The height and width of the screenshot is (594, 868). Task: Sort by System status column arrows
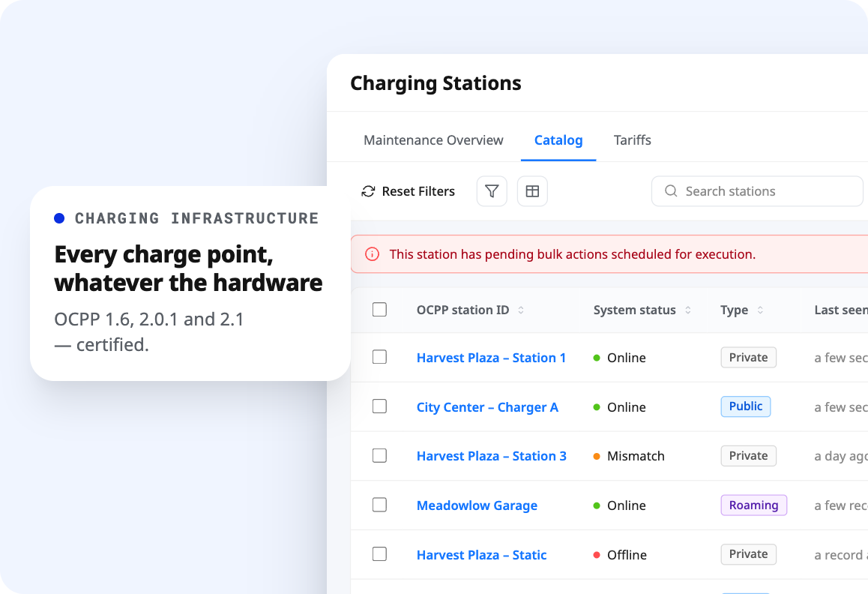click(x=688, y=310)
